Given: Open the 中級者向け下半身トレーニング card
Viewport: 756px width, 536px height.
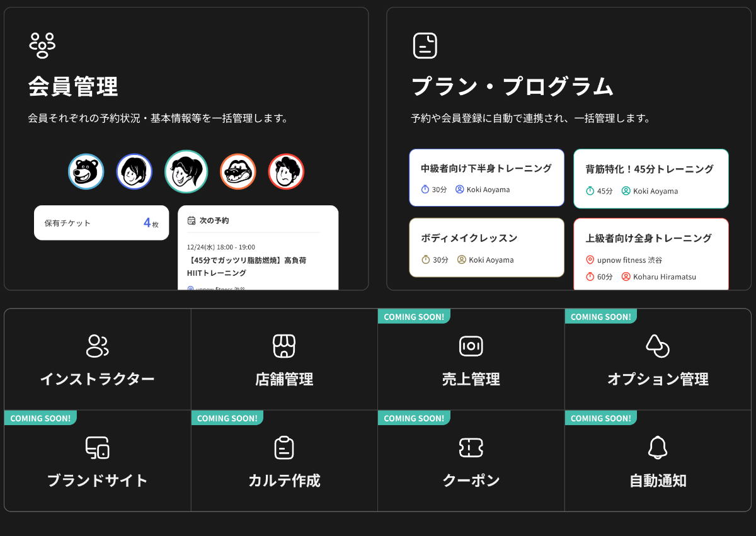Looking at the screenshot, I should (x=487, y=178).
